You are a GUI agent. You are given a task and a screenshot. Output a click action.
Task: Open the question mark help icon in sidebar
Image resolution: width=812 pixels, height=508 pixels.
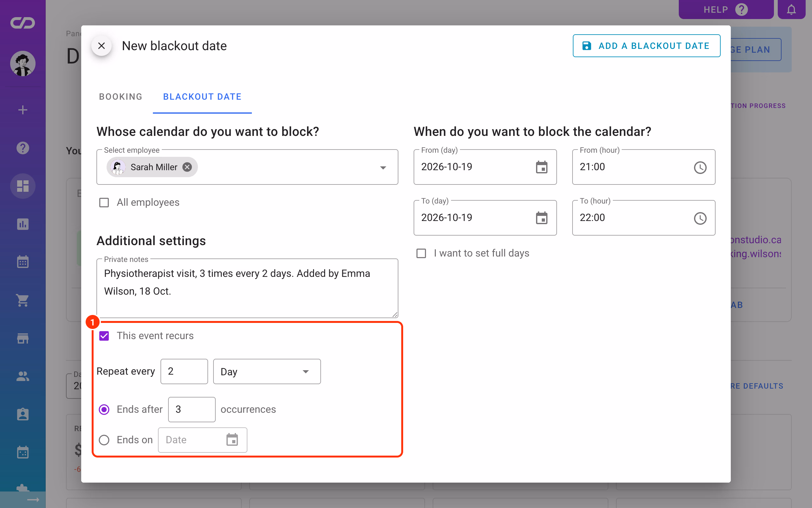[23, 148]
